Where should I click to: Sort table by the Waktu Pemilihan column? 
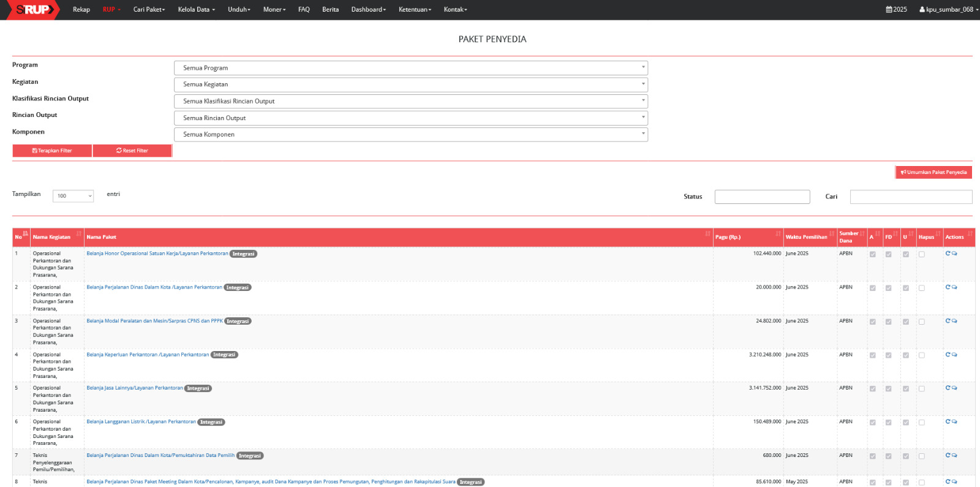[809, 237]
